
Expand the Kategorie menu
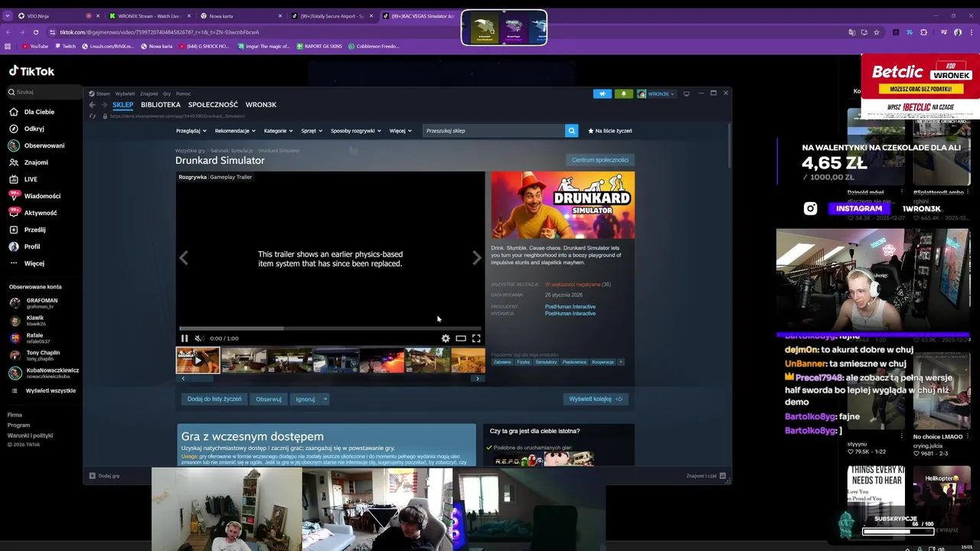(278, 131)
